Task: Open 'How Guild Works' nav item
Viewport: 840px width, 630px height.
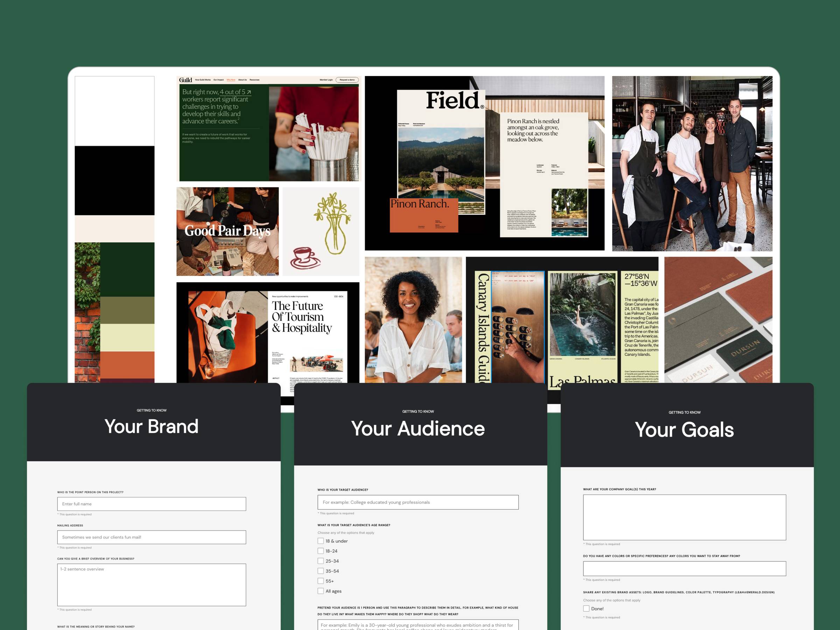Action: pos(203,80)
